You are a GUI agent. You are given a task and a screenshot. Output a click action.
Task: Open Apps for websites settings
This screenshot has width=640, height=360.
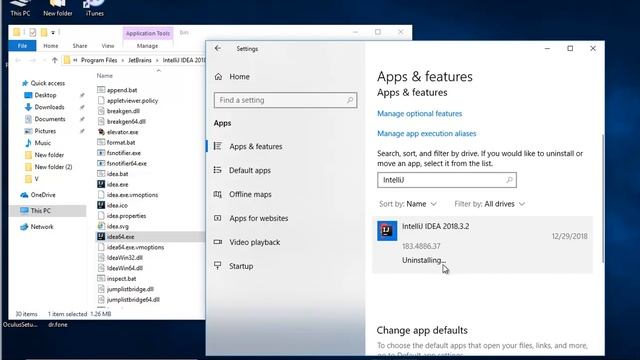[x=258, y=218]
